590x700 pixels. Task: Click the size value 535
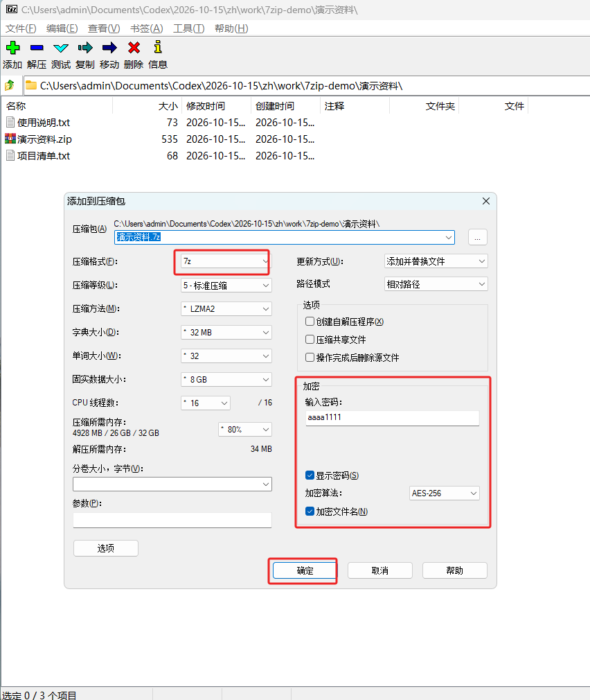click(170, 139)
